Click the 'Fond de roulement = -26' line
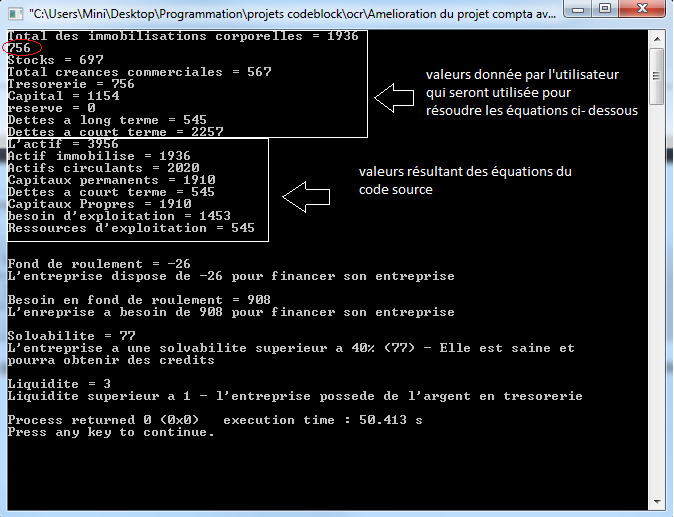The width and height of the screenshot is (674, 517). (99, 263)
